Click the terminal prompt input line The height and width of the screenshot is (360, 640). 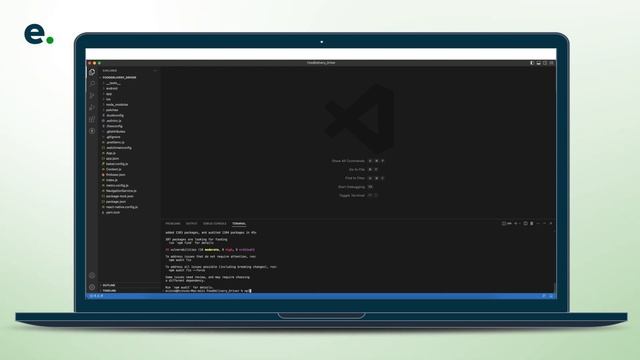[208, 291]
